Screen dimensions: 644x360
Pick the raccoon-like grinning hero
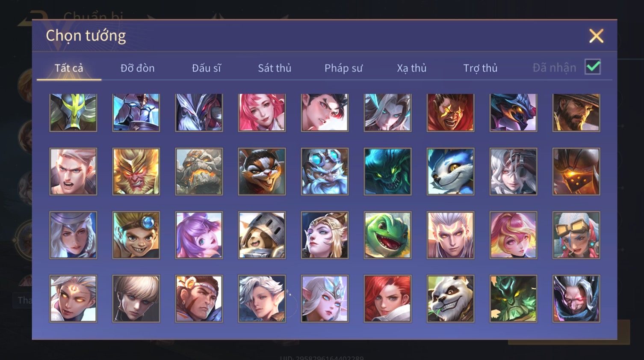point(262,172)
